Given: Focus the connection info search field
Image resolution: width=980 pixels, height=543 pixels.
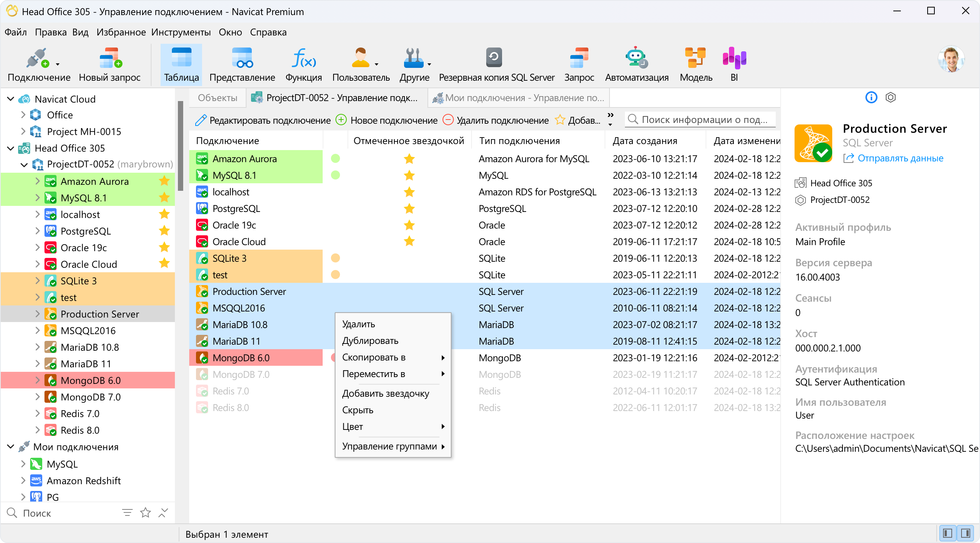Looking at the screenshot, I should 700,120.
